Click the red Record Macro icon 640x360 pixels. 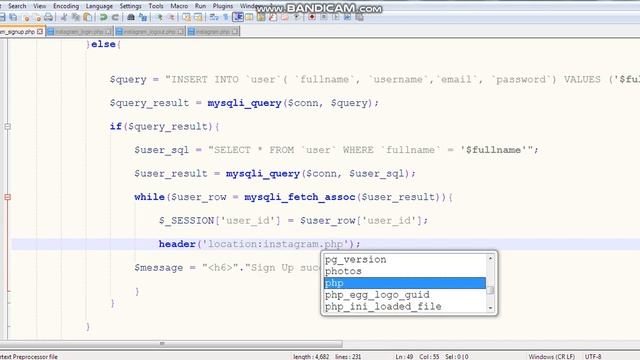tap(312, 17)
